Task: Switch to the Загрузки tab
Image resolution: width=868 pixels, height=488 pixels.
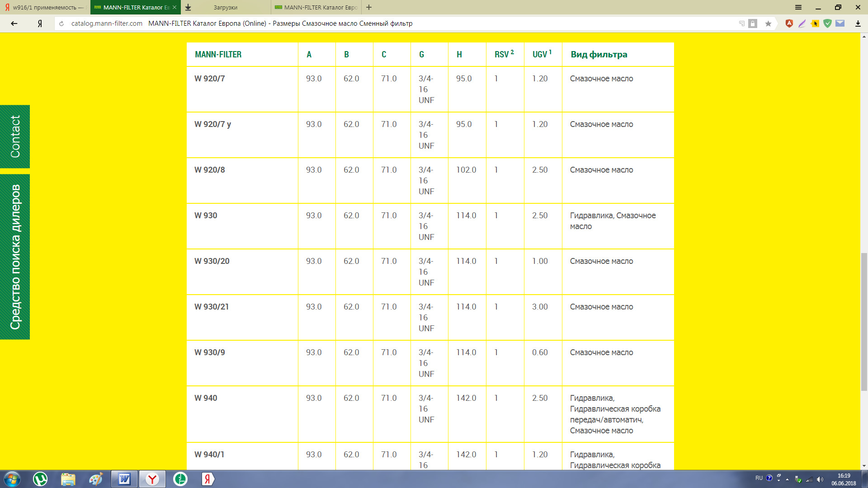Action: 226,7
